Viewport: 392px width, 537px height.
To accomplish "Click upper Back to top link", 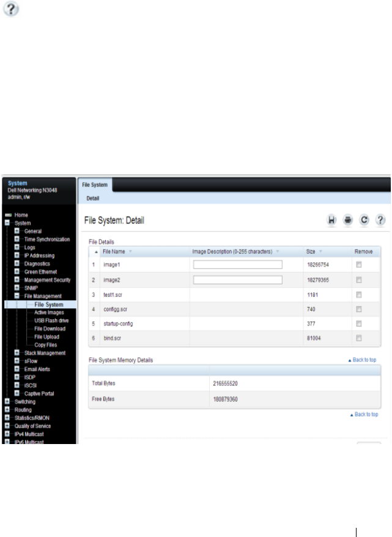I will pos(362,360).
